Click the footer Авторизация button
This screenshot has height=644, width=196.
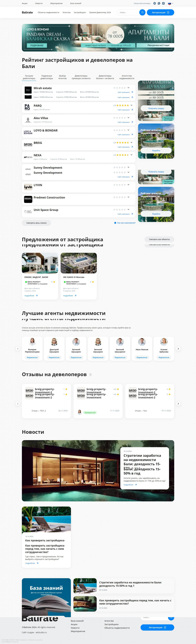click(x=157, y=627)
